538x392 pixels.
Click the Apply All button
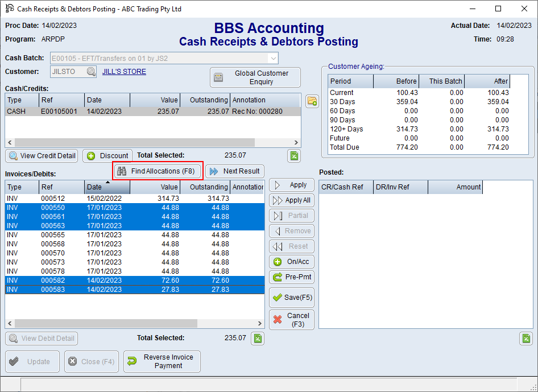(292, 200)
